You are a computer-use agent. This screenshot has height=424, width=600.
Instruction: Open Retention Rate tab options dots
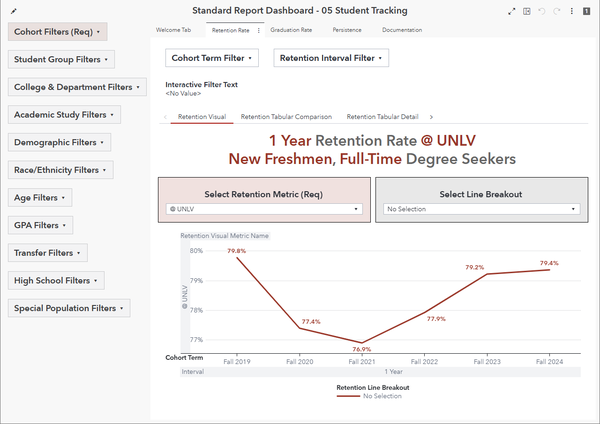(x=259, y=30)
